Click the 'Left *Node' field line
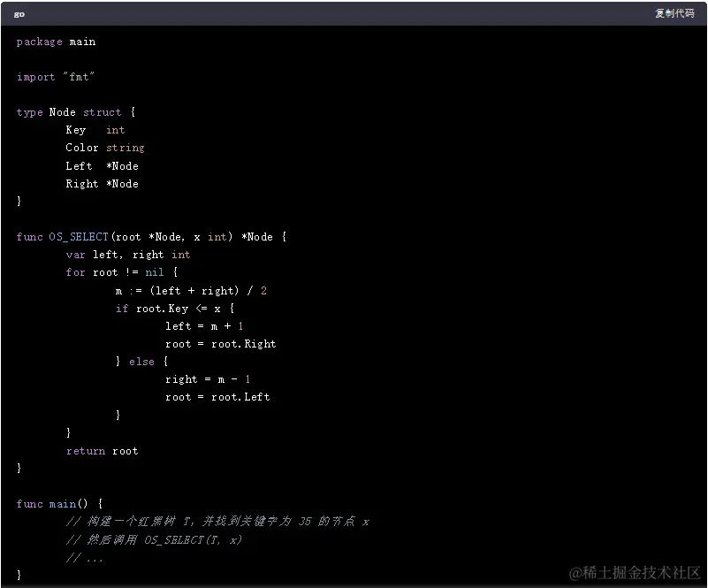 coord(102,165)
